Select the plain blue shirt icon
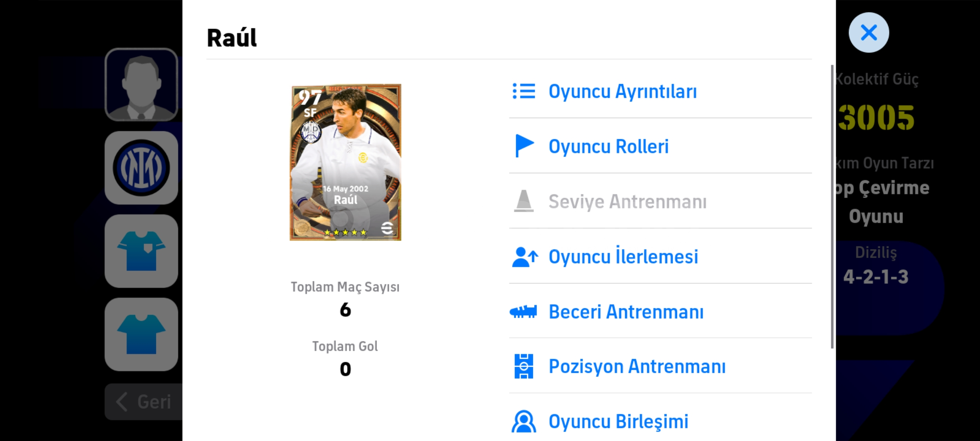Image resolution: width=980 pixels, height=441 pixels. (141, 334)
